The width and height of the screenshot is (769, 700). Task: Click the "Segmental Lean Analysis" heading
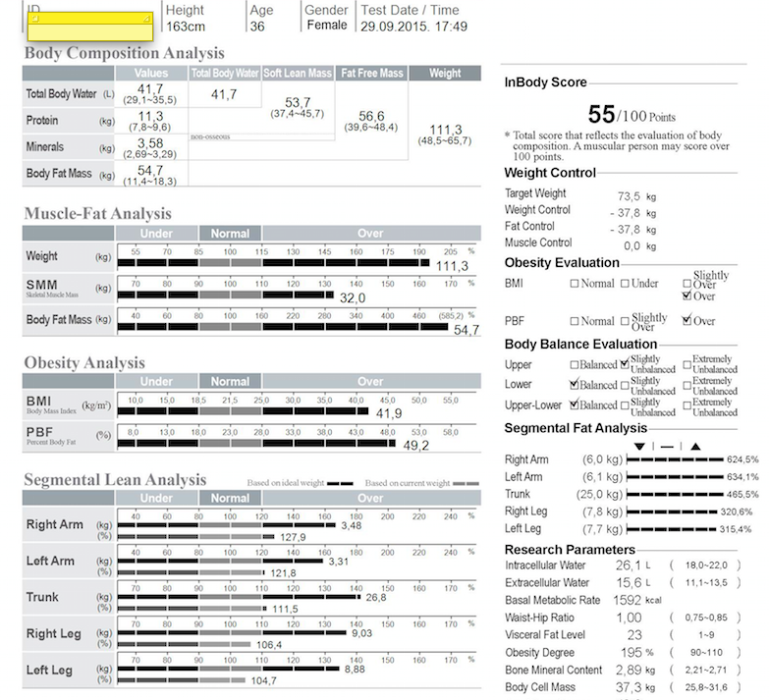115,479
